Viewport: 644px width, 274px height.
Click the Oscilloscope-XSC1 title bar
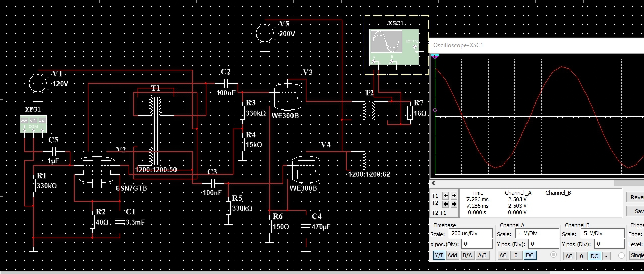click(x=536, y=45)
